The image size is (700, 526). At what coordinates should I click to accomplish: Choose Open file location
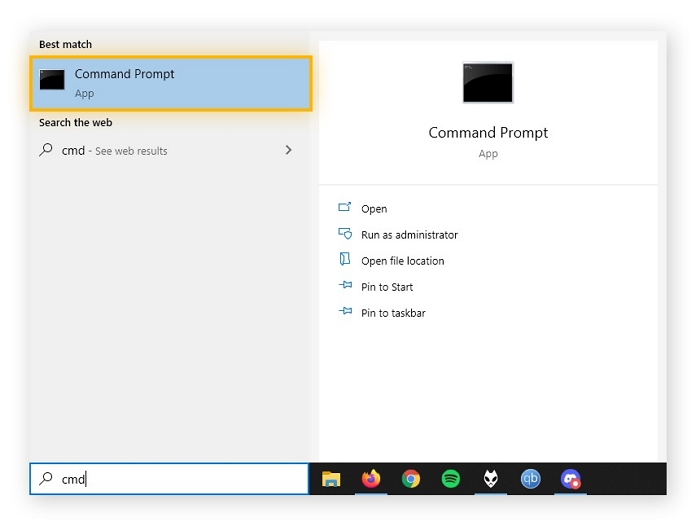(x=403, y=261)
